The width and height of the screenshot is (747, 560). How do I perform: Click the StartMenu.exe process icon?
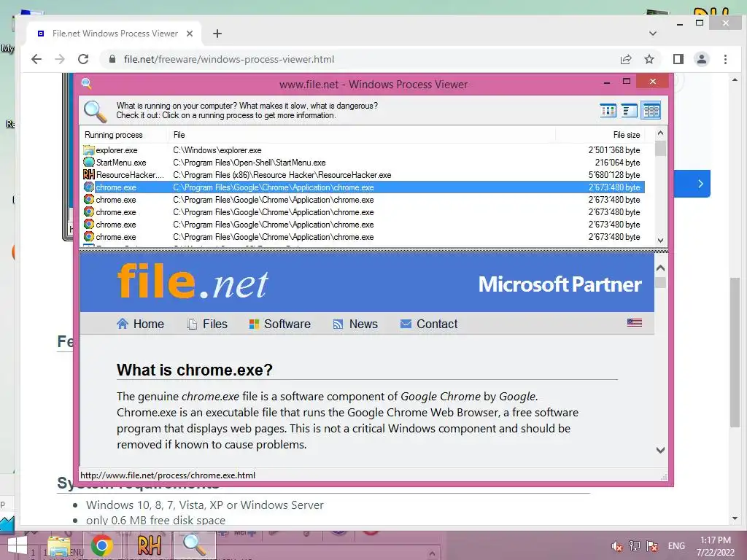(x=88, y=163)
